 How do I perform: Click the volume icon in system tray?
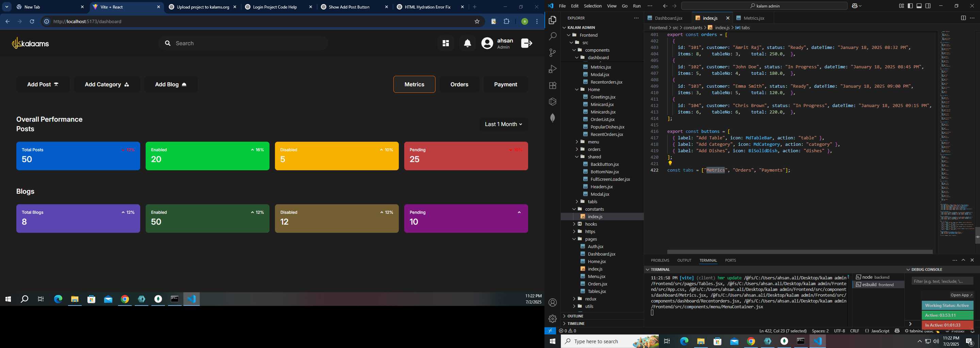936,342
